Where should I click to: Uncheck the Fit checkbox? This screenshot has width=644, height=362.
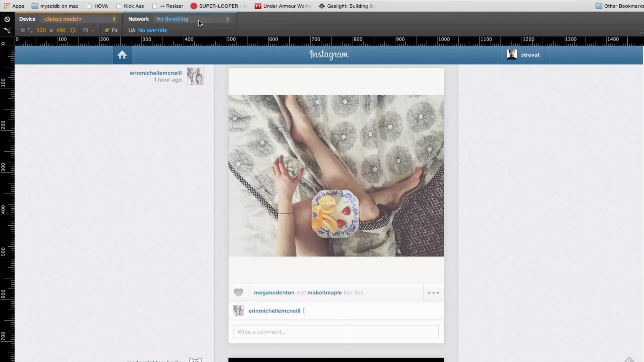107,30
